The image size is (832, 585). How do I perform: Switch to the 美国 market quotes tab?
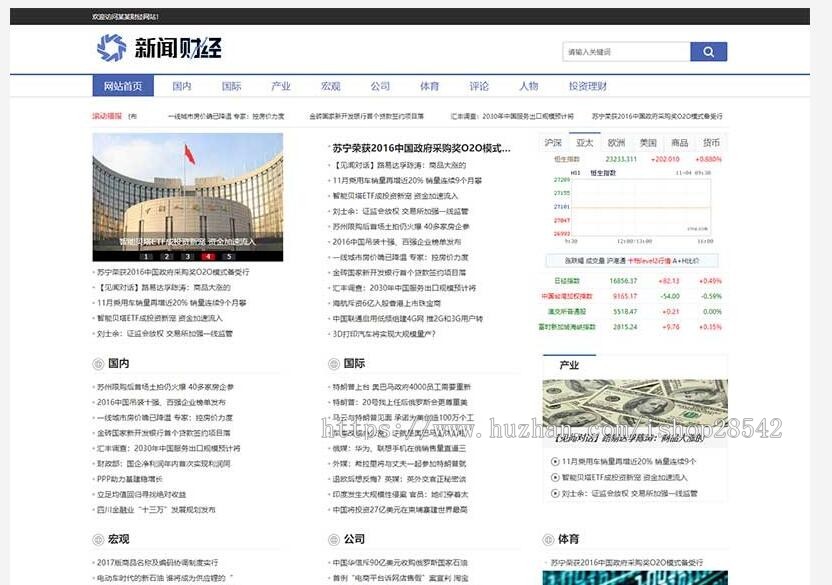point(646,143)
